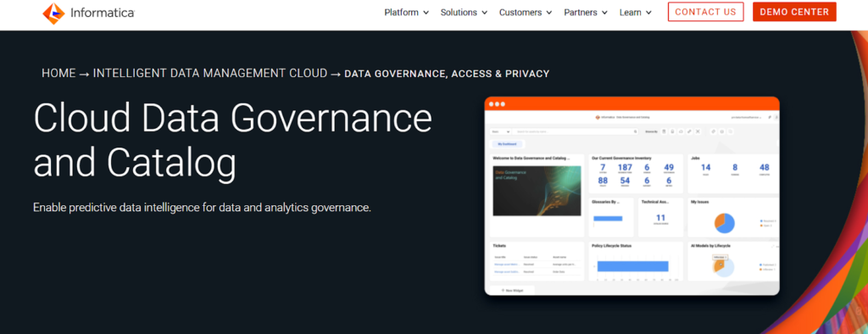The image size is (868, 334).
Task: Click the My Dashboard tab in the preview
Action: (507, 145)
